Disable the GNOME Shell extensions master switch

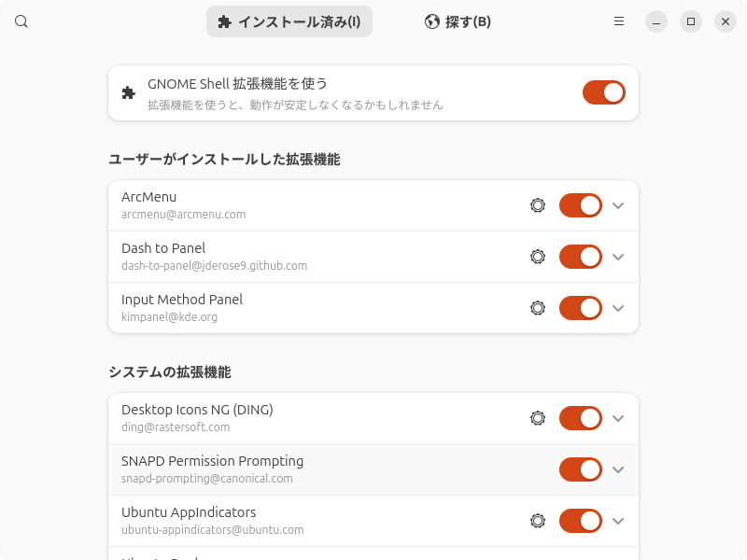(x=604, y=92)
